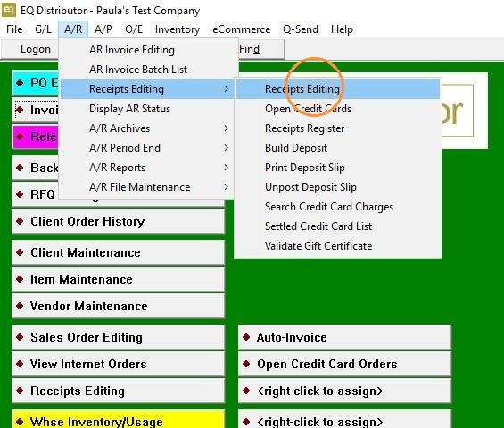
Task: Click the diamond icon next to Auto-Invoice
Action: click(x=246, y=337)
